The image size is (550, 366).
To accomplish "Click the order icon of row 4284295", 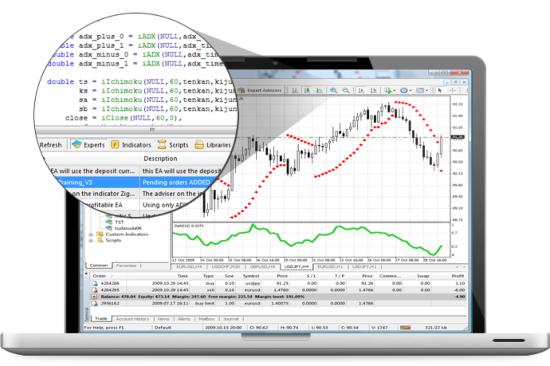I will pos(95,290).
